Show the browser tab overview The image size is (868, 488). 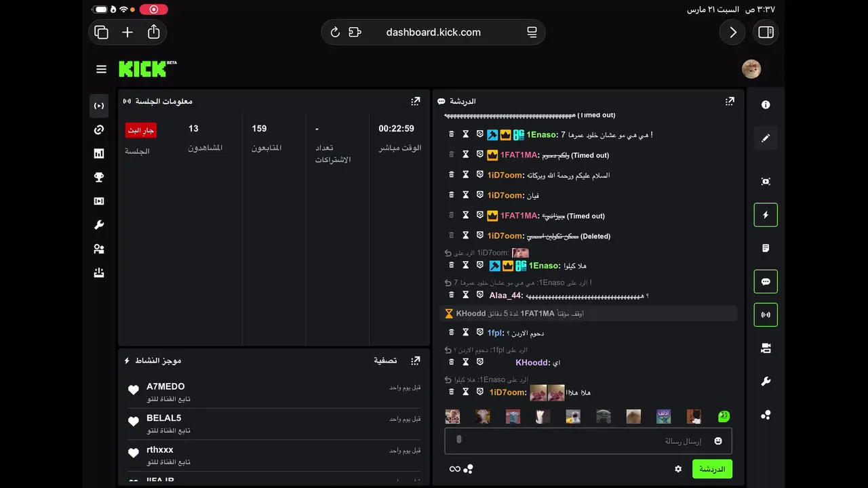point(102,32)
